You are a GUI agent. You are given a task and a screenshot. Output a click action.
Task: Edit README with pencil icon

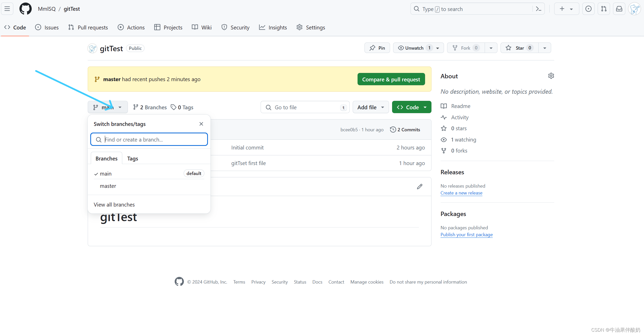pyautogui.click(x=419, y=187)
